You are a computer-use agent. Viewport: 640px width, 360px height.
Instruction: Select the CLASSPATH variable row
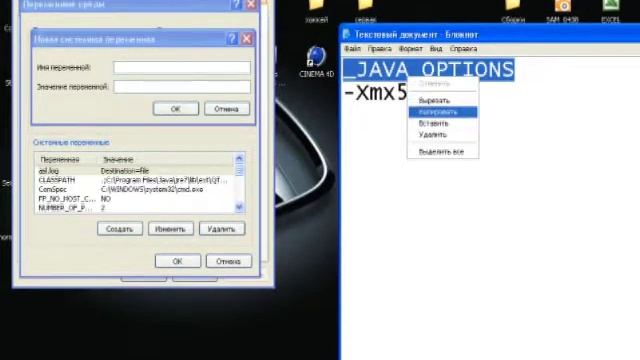(135, 180)
